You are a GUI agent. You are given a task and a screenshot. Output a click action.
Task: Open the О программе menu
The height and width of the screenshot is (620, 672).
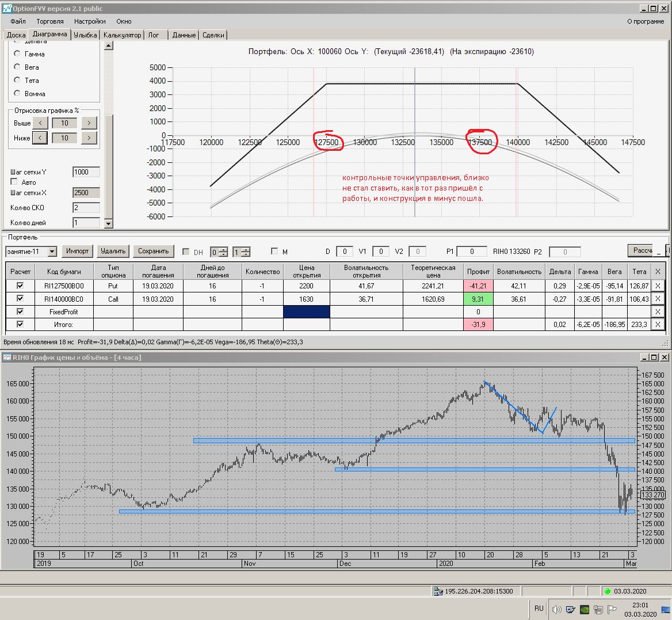click(646, 21)
